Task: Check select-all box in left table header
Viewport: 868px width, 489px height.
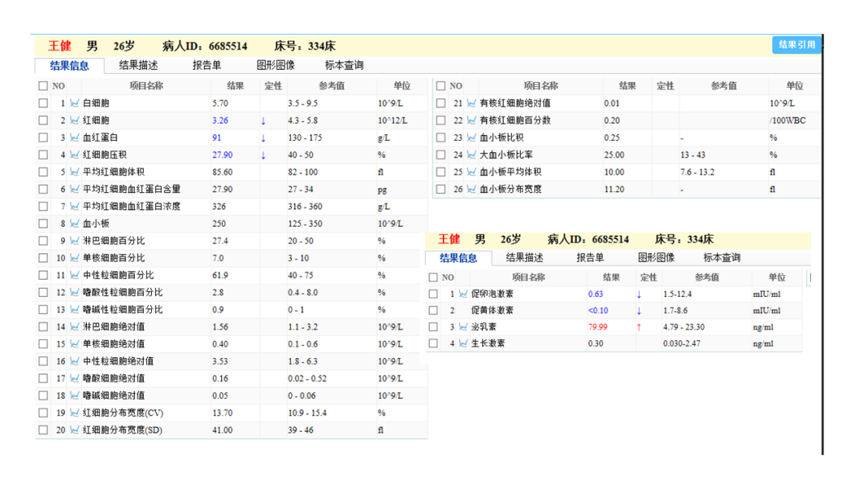Action: pos(43,86)
